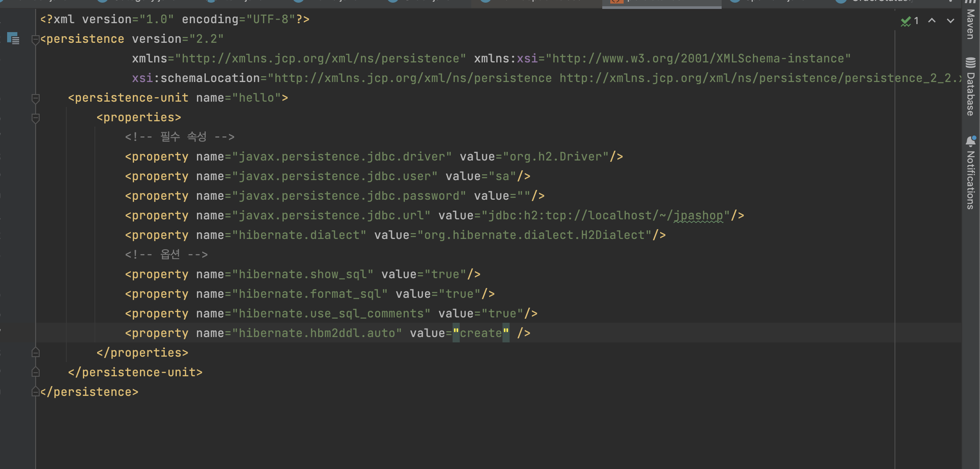Screen dimensions: 980x469
Task: Click the "hibernate.dialect" property name
Action: (299, 235)
